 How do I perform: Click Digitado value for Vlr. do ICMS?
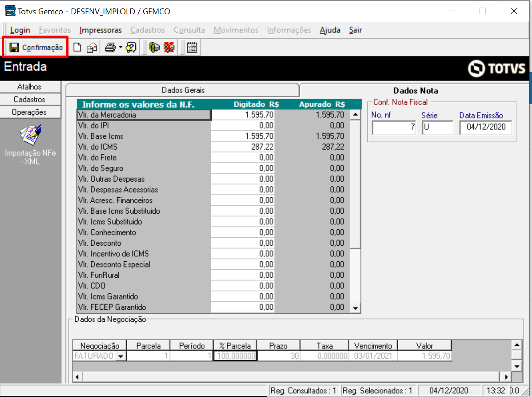tap(242, 147)
